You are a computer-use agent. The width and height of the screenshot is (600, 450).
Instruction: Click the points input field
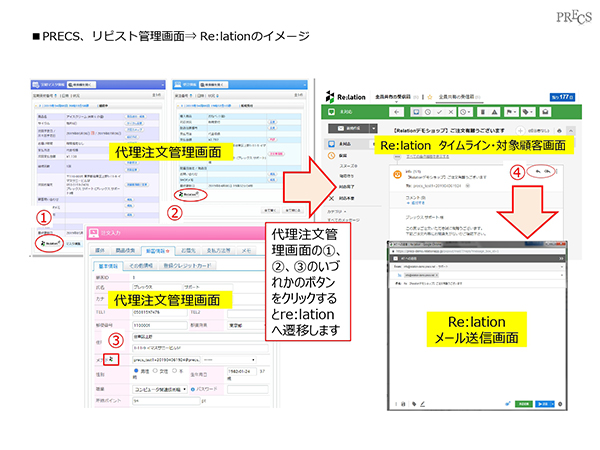click(x=166, y=401)
